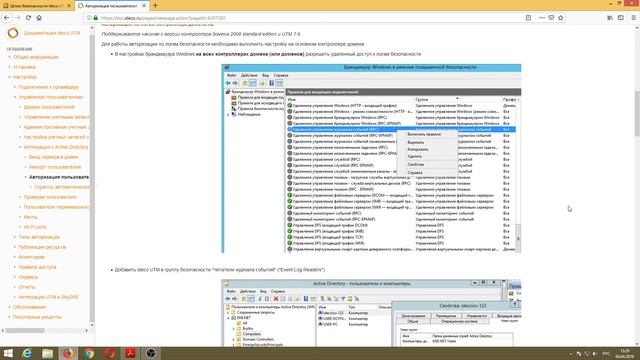Open the OBS Studio taskbar icon
640x360 pixels.
tap(151, 353)
